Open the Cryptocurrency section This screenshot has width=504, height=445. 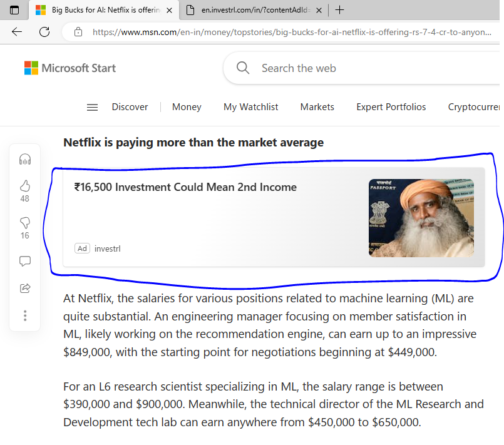[474, 106]
